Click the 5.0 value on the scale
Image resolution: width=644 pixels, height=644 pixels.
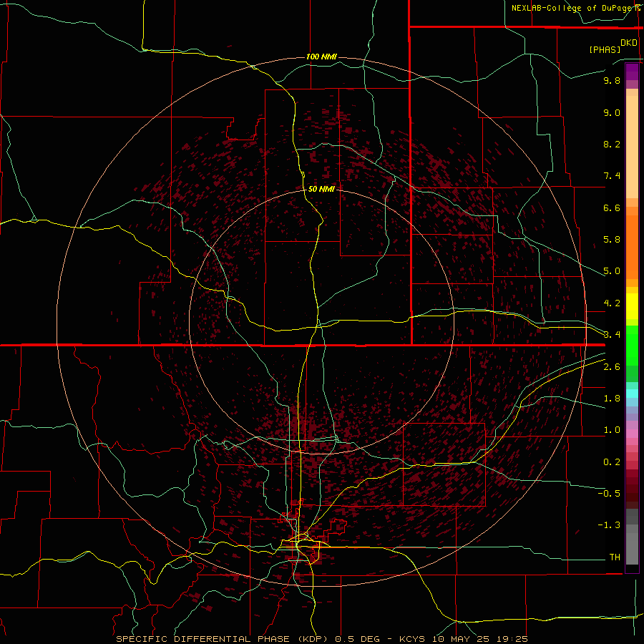[x=612, y=271]
